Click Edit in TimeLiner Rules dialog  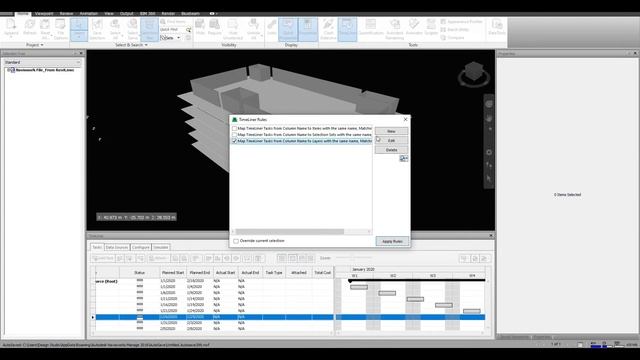(x=391, y=140)
